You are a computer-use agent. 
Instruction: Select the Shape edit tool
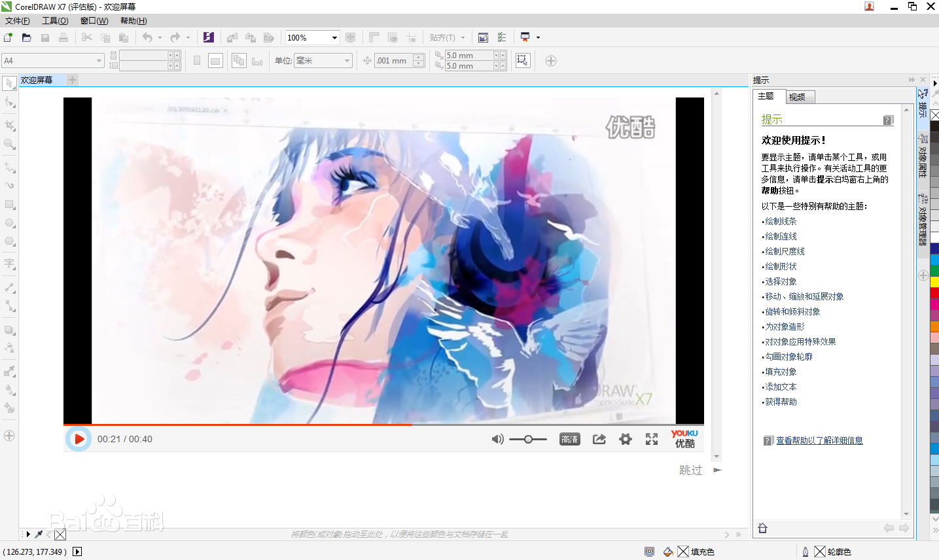[10, 103]
